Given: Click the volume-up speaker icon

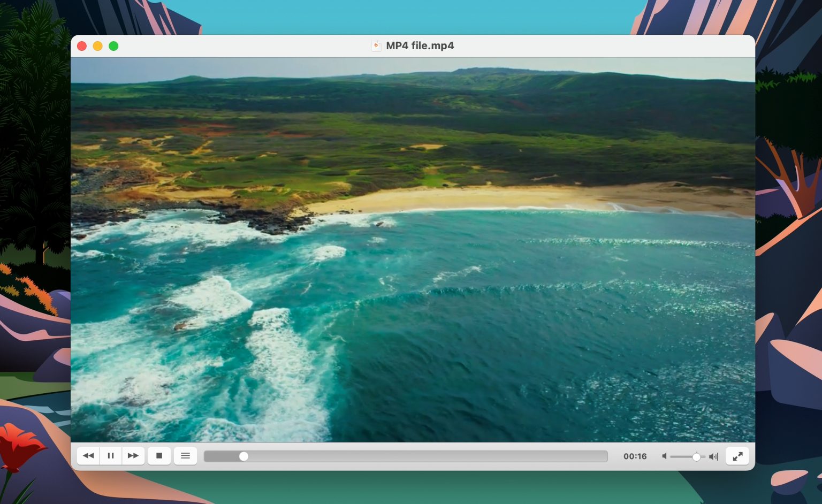Looking at the screenshot, I should [x=713, y=456].
